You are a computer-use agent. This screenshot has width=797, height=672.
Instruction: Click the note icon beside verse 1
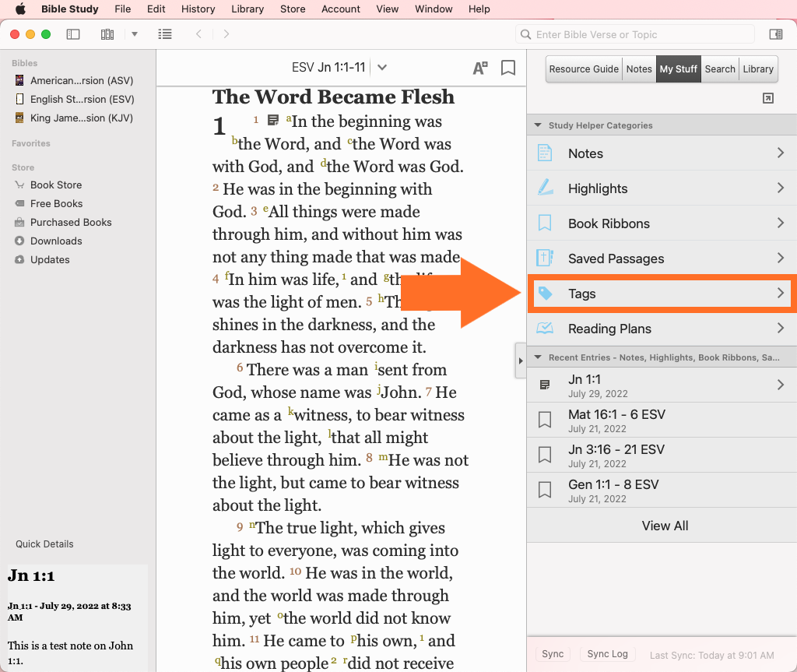tap(273, 120)
